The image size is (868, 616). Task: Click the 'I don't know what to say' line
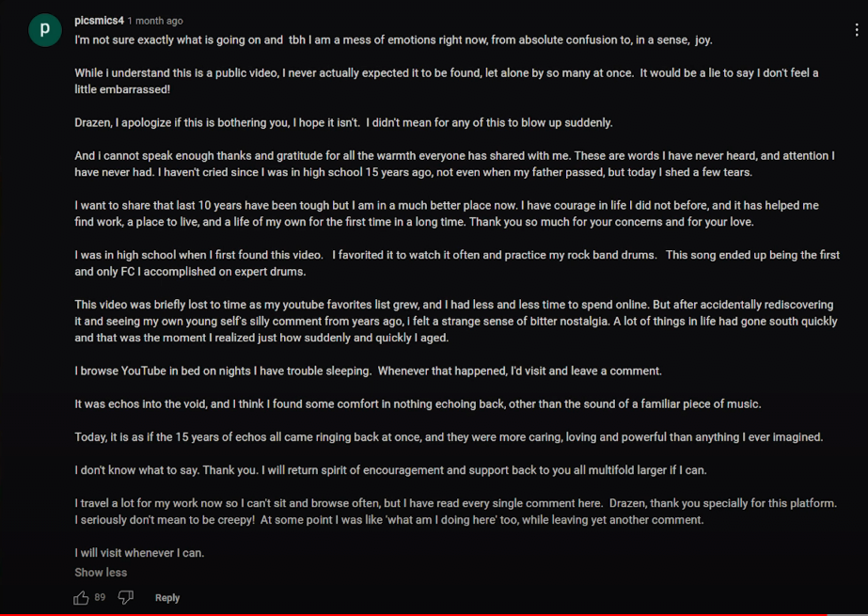click(391, 470)
